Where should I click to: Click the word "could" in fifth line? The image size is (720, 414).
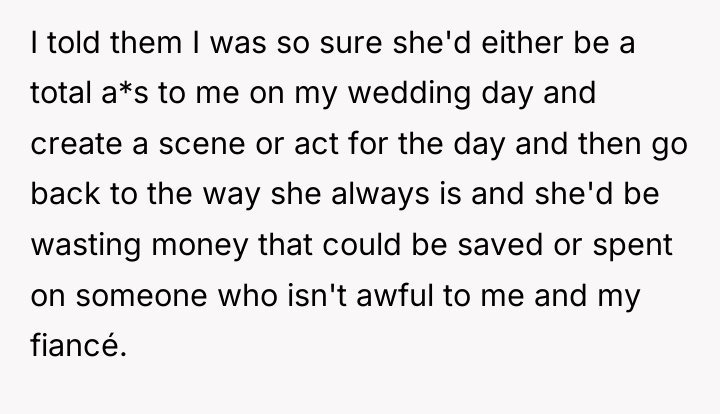pyautogui.click(x=361, y=244)
